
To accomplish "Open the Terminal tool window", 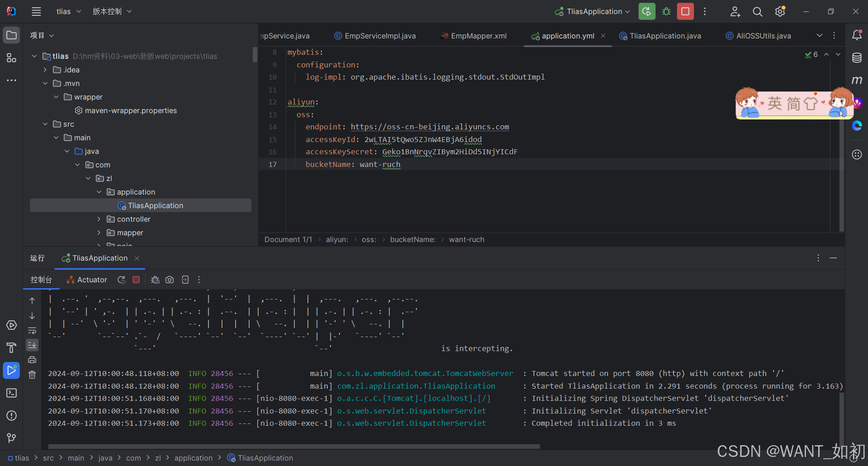I will pyautogui.click(x=11, y=393).
